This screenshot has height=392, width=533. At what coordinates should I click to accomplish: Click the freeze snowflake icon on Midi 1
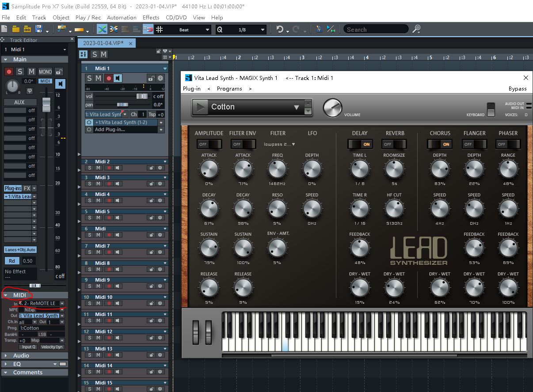click(160, 78)
